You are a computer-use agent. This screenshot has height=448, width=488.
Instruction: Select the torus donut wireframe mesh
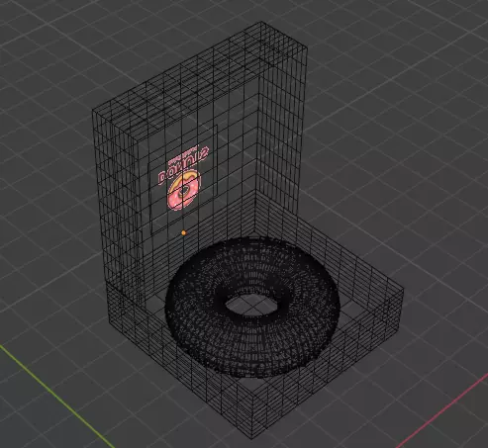(252, 308)
